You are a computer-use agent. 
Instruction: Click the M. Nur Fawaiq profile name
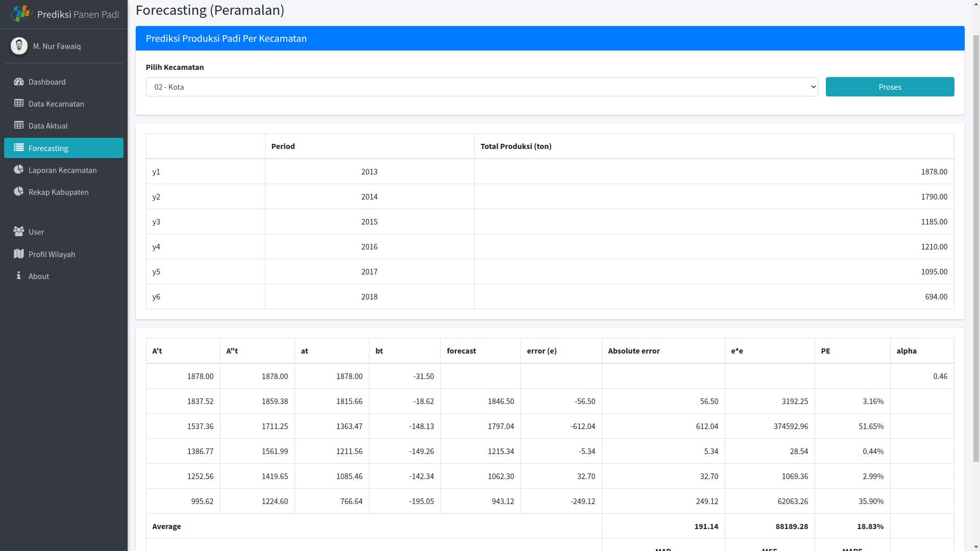[57, 46]
